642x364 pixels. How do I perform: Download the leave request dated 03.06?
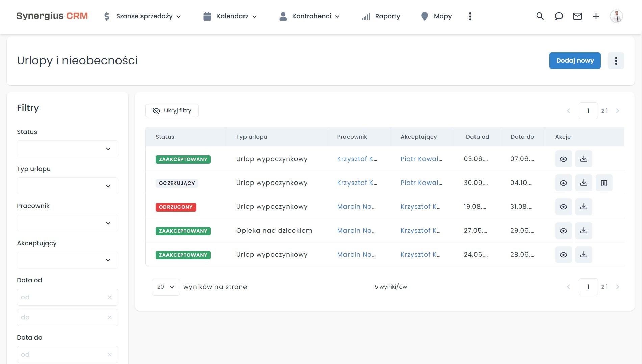[x=584, y=159]
